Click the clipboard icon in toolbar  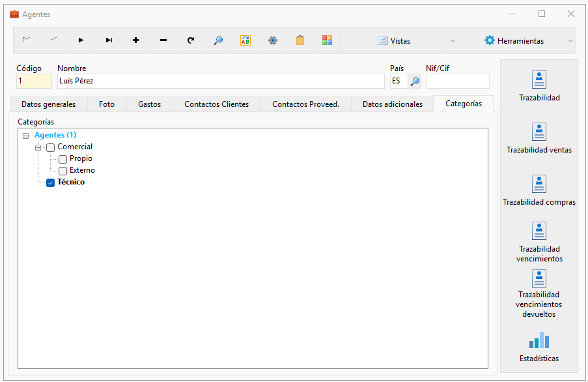point(300,40)
